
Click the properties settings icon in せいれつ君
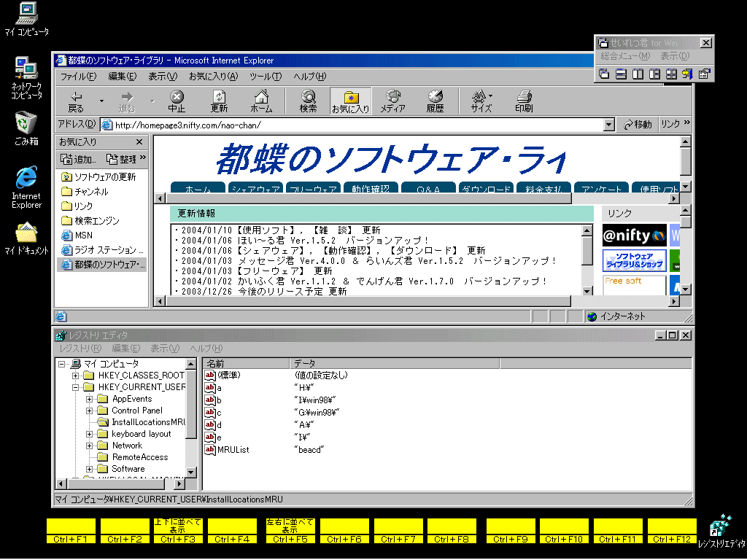[x=704, y=74]
